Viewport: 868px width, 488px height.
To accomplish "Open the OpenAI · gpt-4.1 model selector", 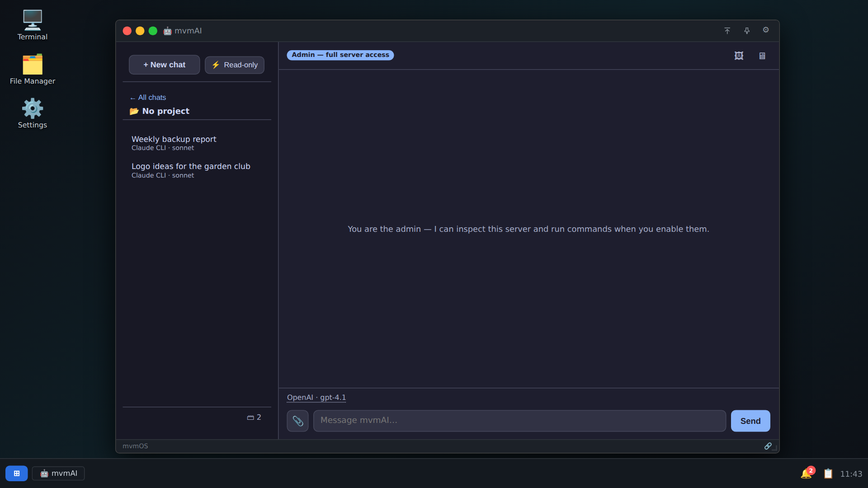I will pyautogui.click(x=316, y=398).
